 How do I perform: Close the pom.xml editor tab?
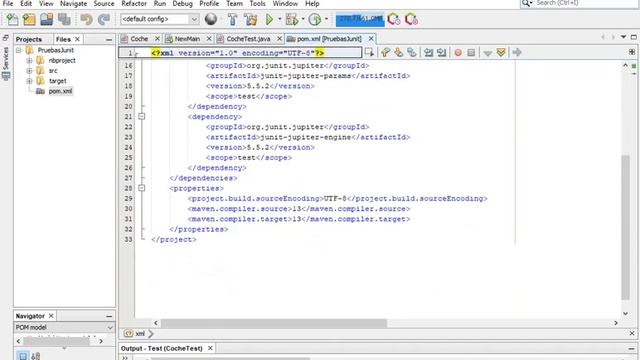(371, 38)
